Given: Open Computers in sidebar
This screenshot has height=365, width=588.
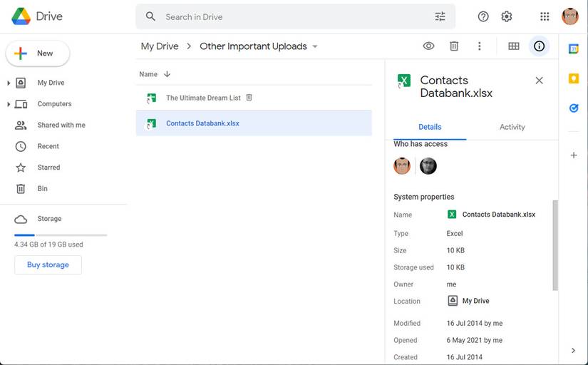Looking at the screenshot, I should [54, 104].
